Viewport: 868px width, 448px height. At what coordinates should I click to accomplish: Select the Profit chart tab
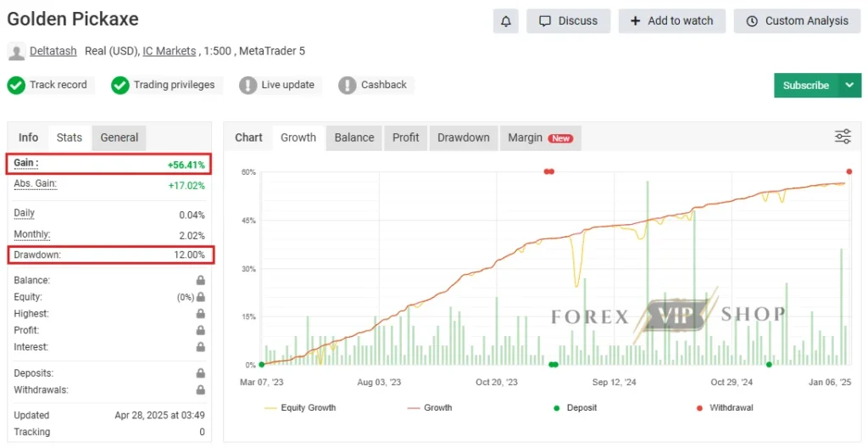pyautogui.click(x=406, y=137)
